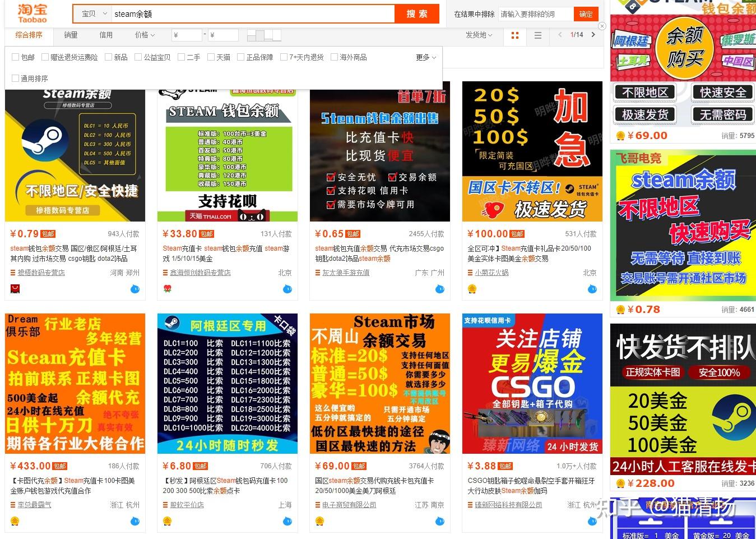
Task: Click the price distribution bar chart
Action: pos(264,35)
